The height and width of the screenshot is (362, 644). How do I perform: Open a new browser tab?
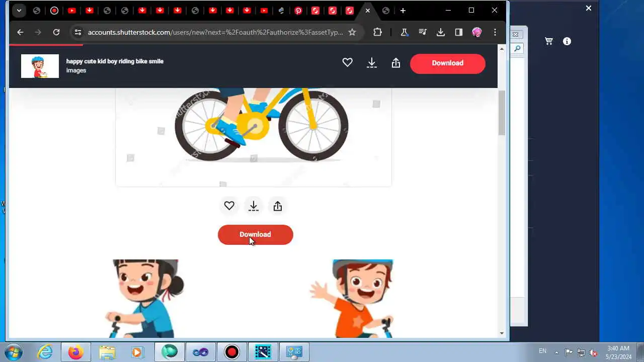tap(403, 11)
